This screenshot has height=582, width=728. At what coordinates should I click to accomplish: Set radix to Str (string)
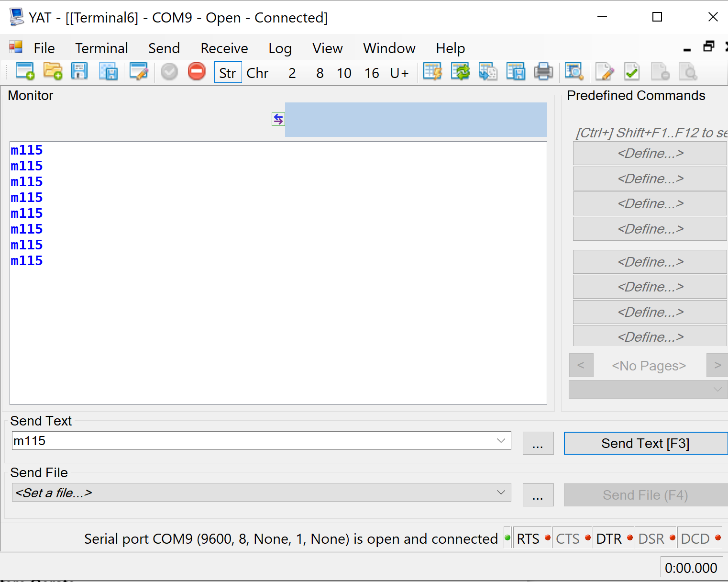[228, 73]
